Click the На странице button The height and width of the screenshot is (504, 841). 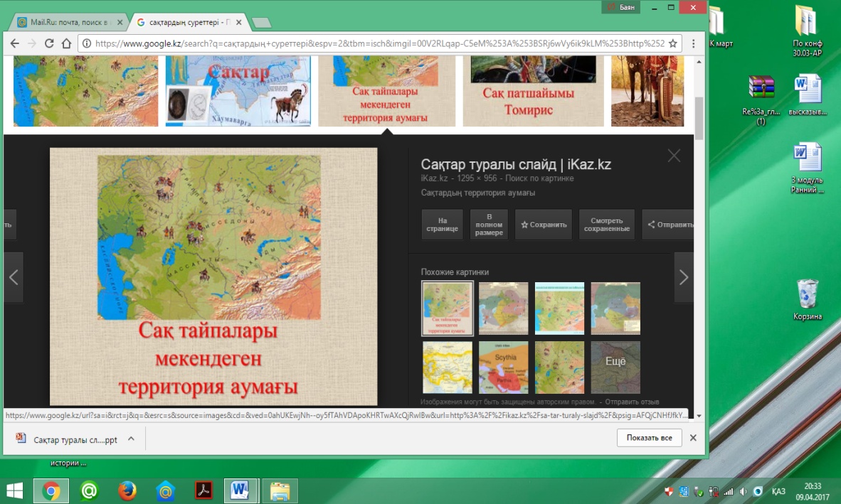click(442, 225)
